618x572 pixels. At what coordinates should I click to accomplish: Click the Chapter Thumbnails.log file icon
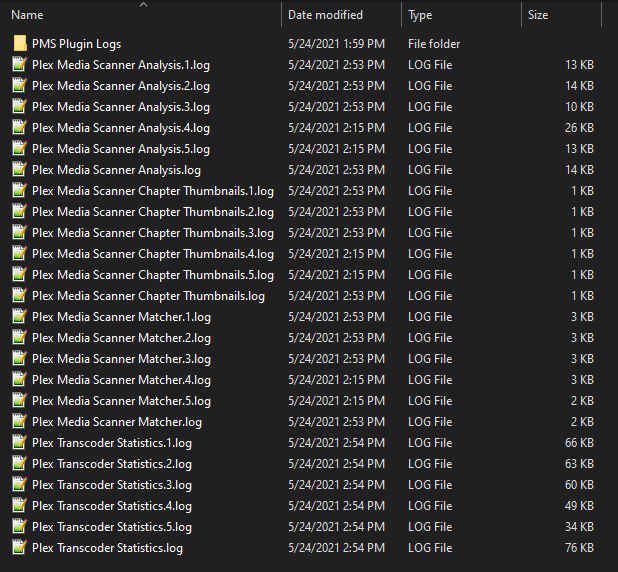(20, 296)
